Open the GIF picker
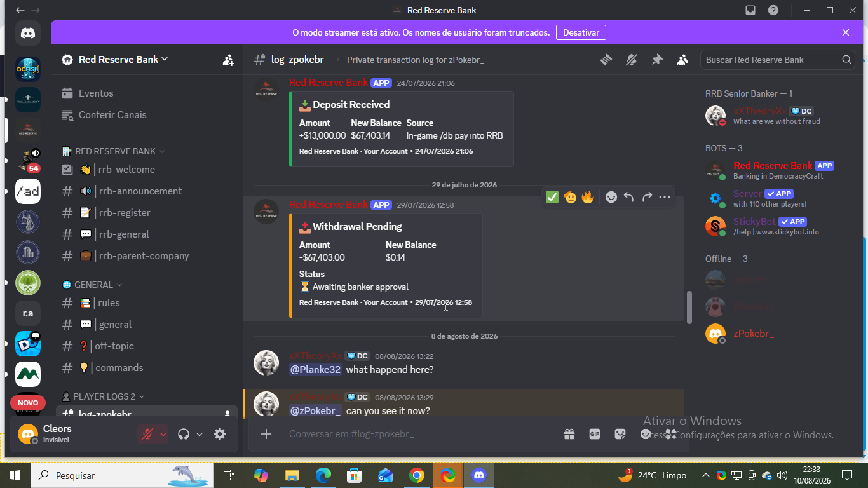Viewport: 868px width, 488px height. [x=595, y=434]
